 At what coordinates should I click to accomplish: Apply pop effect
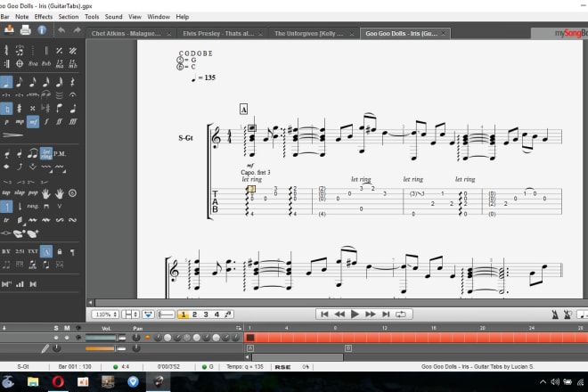point(33,192)
